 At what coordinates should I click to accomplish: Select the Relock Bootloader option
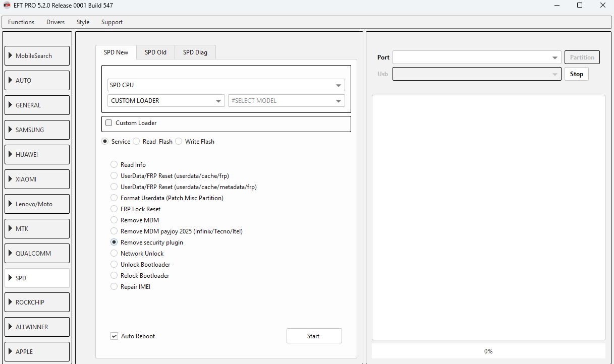140,276
